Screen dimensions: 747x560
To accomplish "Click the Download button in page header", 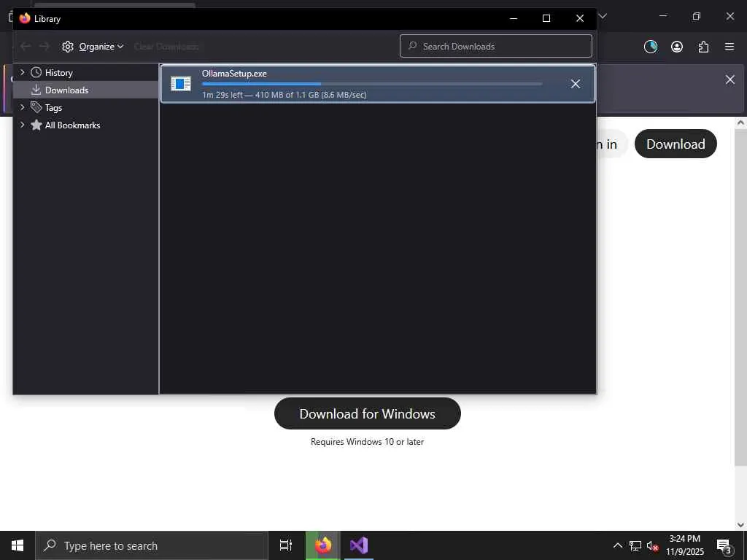I will coord(676,144).
